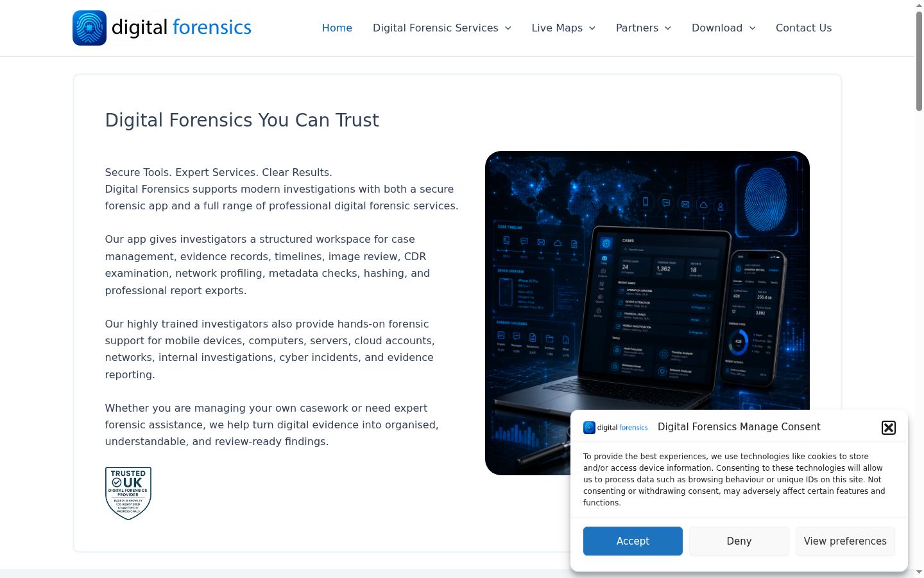This screenshot has height=578, width=924.
Task: Click the 'Digital Forensics You Can Trust' heading
Action: click(242, 120)
